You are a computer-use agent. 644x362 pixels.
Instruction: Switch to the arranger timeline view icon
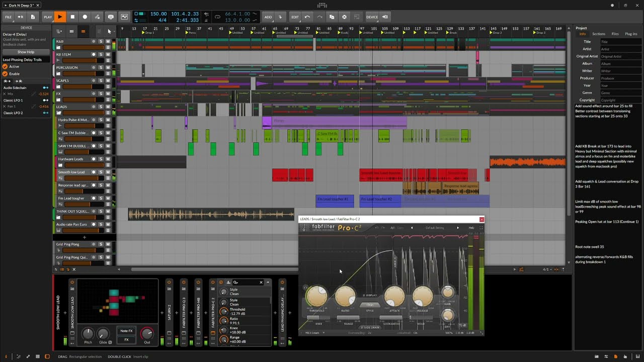pyautogui.click(x=83, y=31)
